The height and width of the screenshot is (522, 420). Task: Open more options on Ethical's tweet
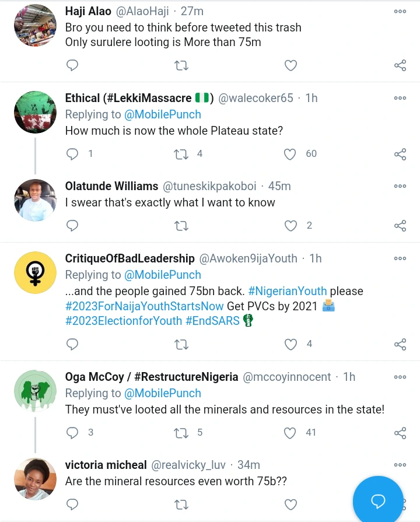[400, 98]
